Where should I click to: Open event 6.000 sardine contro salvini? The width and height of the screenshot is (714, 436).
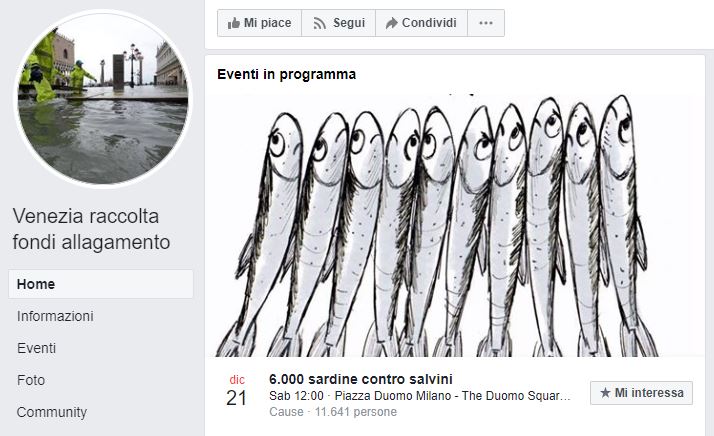361,379
